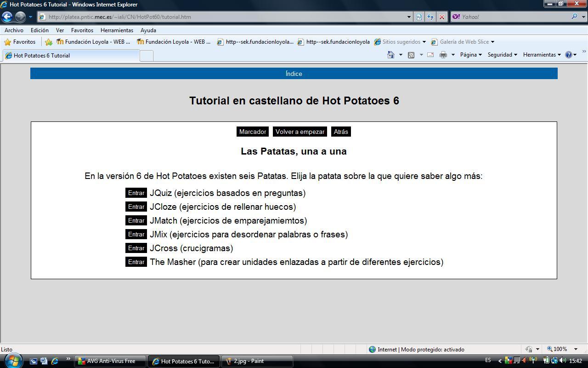Click the Atrás button
588x368 pixels.
[341, 132]
